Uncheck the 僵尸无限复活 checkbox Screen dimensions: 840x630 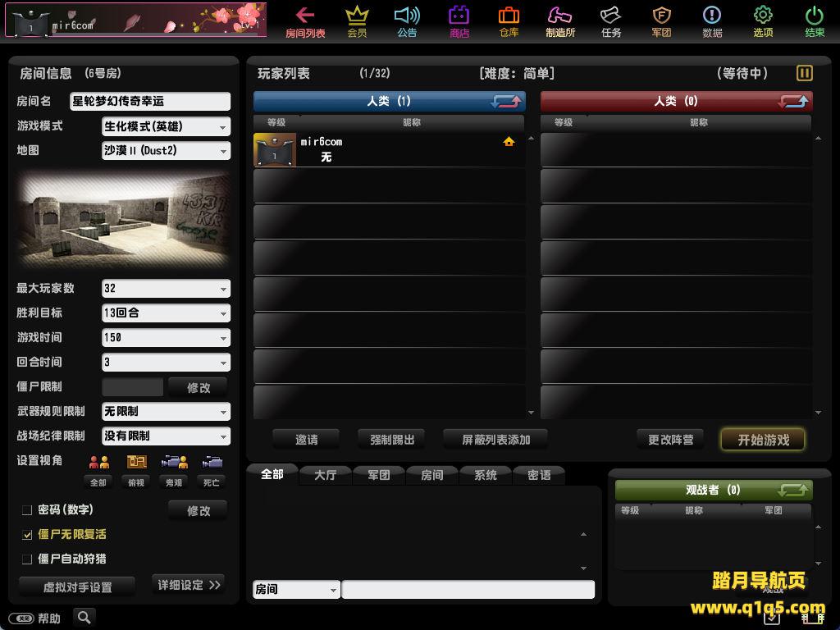27,535
